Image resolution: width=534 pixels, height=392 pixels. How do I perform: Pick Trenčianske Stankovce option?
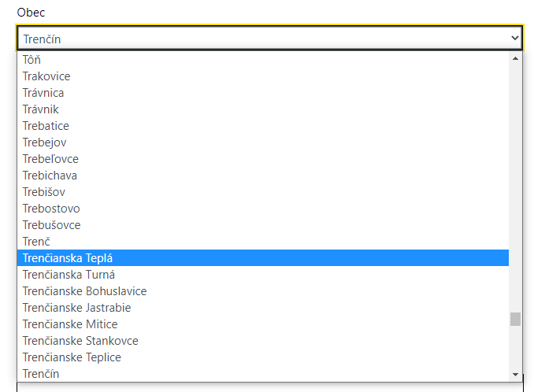[263, 341]
